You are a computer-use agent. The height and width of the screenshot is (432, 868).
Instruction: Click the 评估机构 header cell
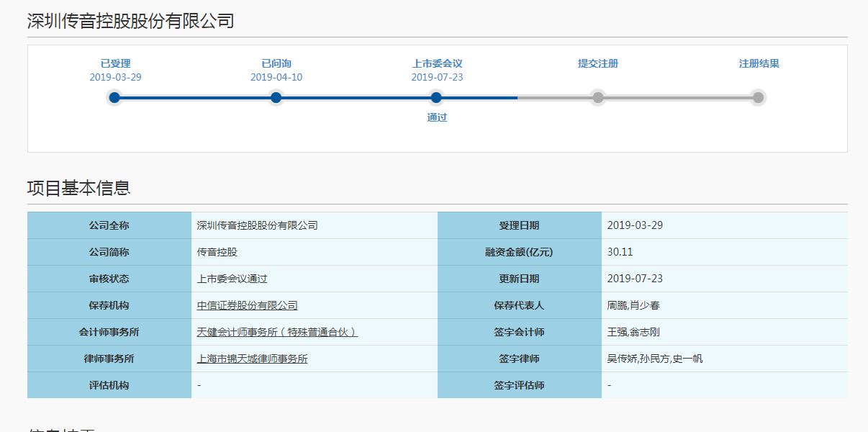point(109,385)
